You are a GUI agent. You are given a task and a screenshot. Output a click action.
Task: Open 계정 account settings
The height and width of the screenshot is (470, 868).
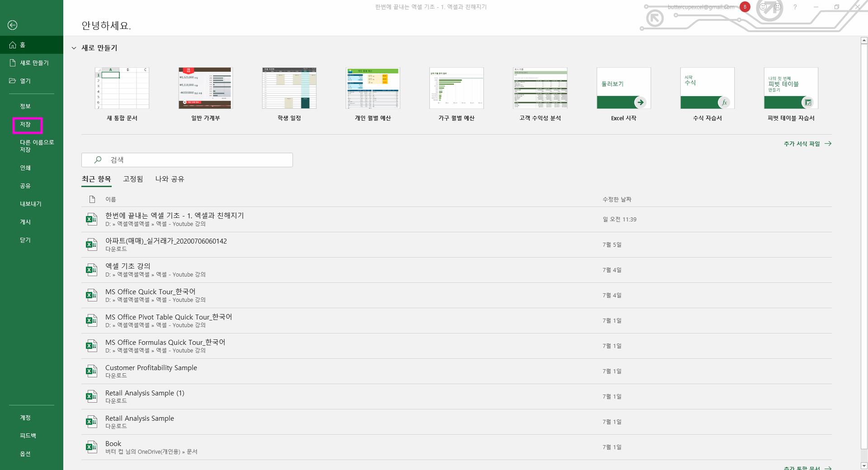(32, 418)
